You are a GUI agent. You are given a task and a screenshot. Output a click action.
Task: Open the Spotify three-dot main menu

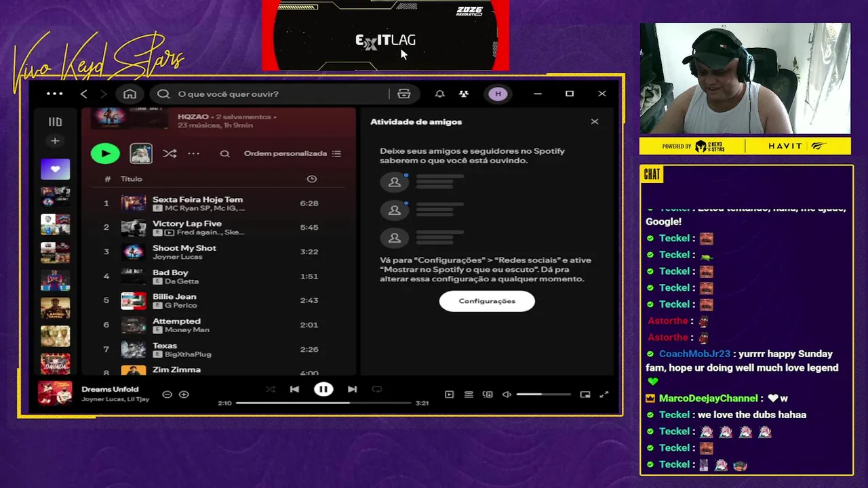pos(55,94)
